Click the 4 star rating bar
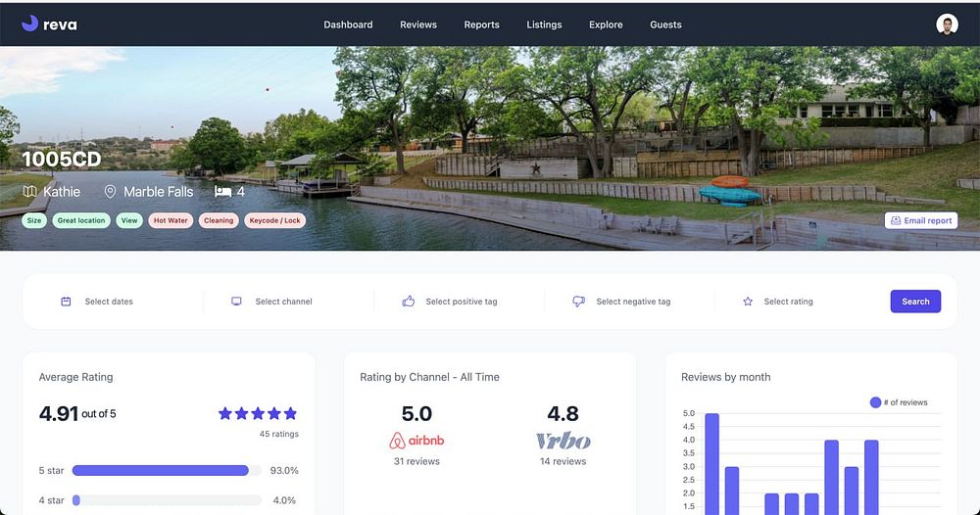 point(167,500)
